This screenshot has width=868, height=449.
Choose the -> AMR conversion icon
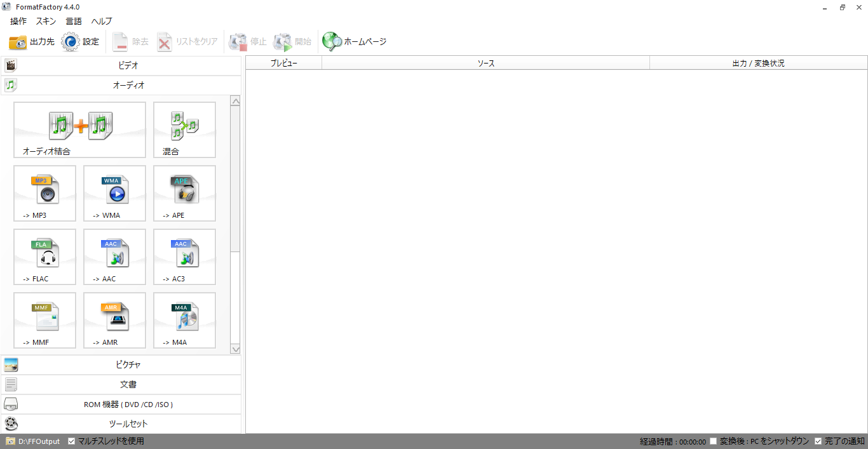[x=114, y=320]
